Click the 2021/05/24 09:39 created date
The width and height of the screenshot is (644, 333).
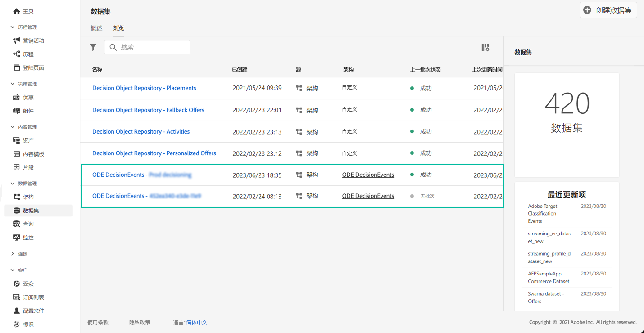257,88
